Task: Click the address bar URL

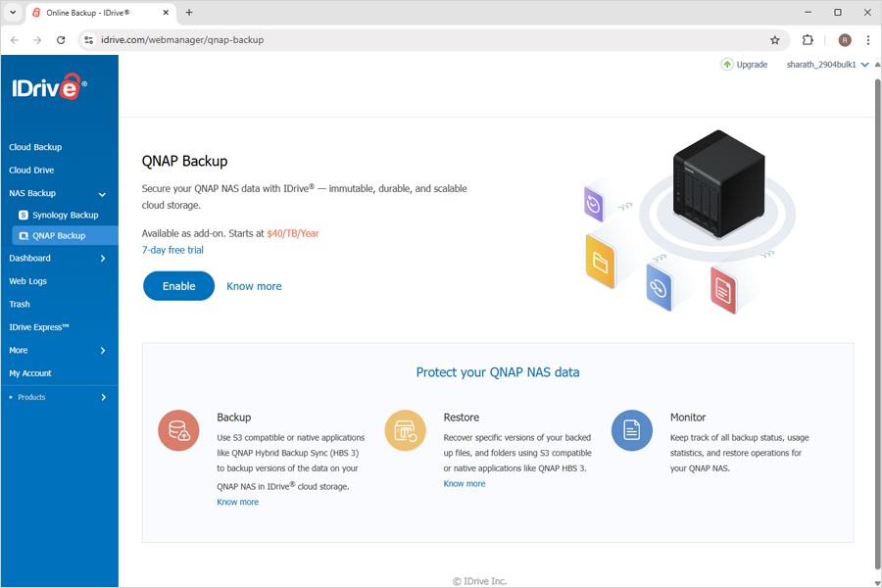Action: 182,40
